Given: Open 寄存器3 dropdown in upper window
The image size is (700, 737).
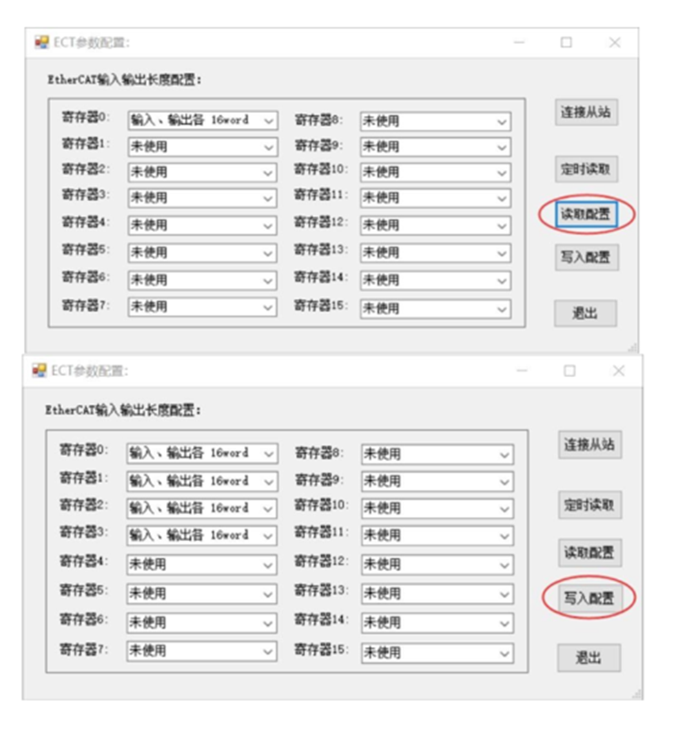Looking at the screenshot, I should pyautogui.click(x=203, y=198).
